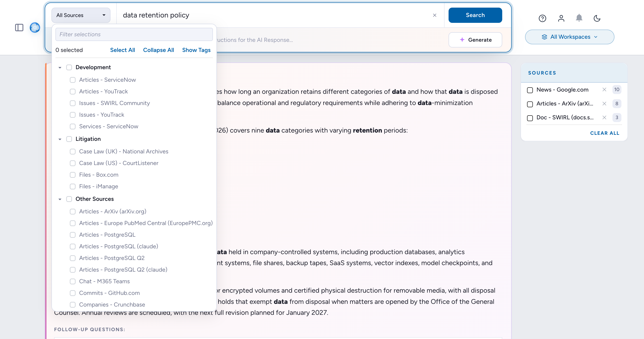Open the help question mark icon
644x339 pixels.
point(542,18)
